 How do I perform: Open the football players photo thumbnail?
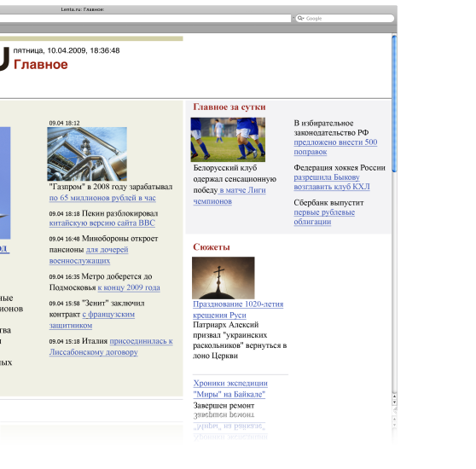click(228, 140)
